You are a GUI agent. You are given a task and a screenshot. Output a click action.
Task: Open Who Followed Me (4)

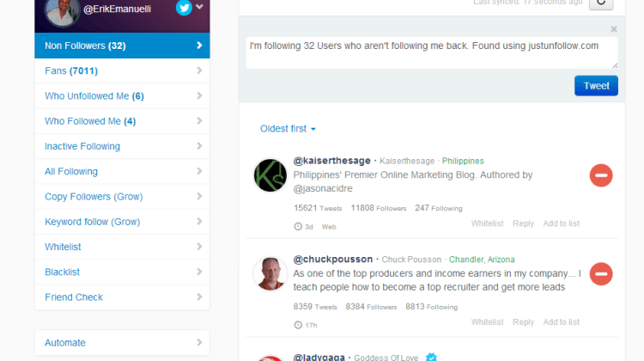[x=122, y=121]
